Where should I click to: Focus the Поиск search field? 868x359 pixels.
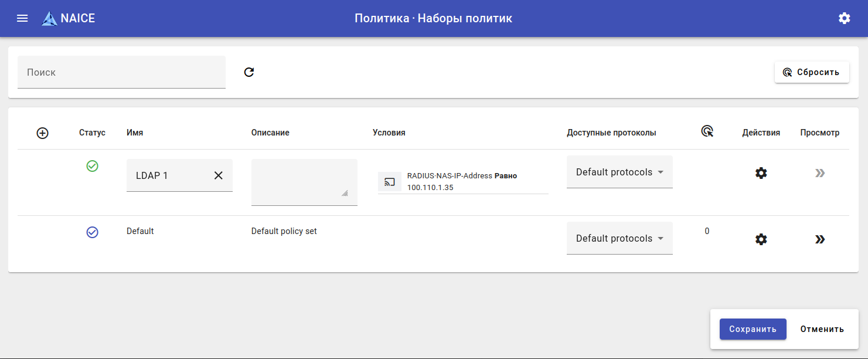(x=121, y=72)
